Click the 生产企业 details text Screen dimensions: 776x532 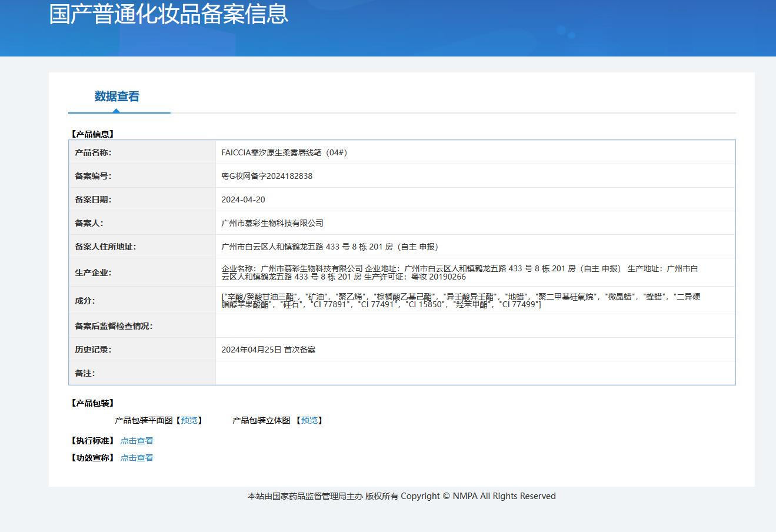click(x=459, y=272)
